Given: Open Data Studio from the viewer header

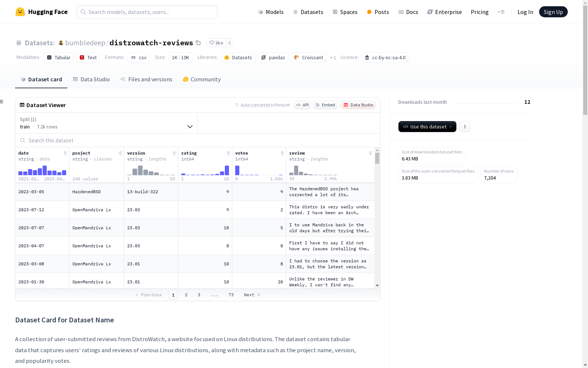Looking at the screenshot, I should [x=358, y=105].
